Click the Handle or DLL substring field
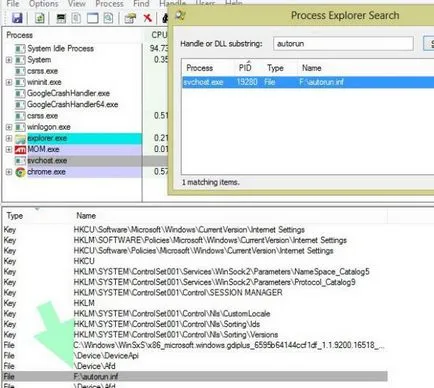The height and width of the screenshot is (388, 434). [x=343, y=44]
